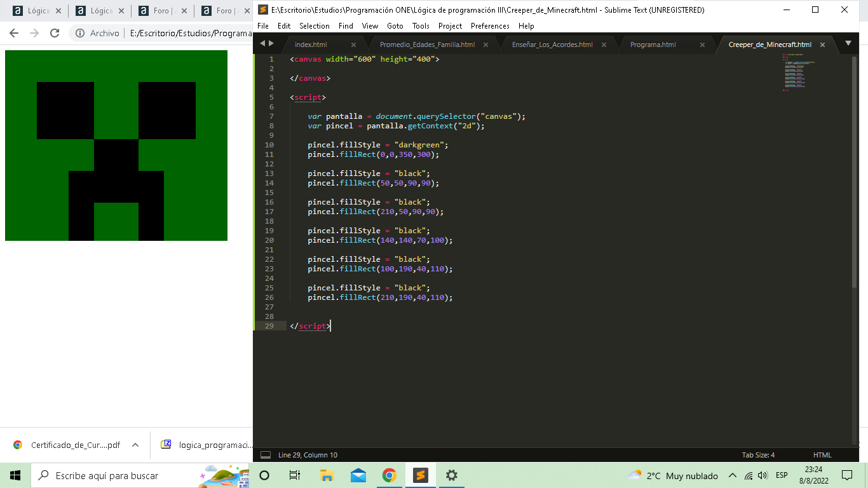Expand the Certificado PDF download options chevron

click(x=135, y=445)
